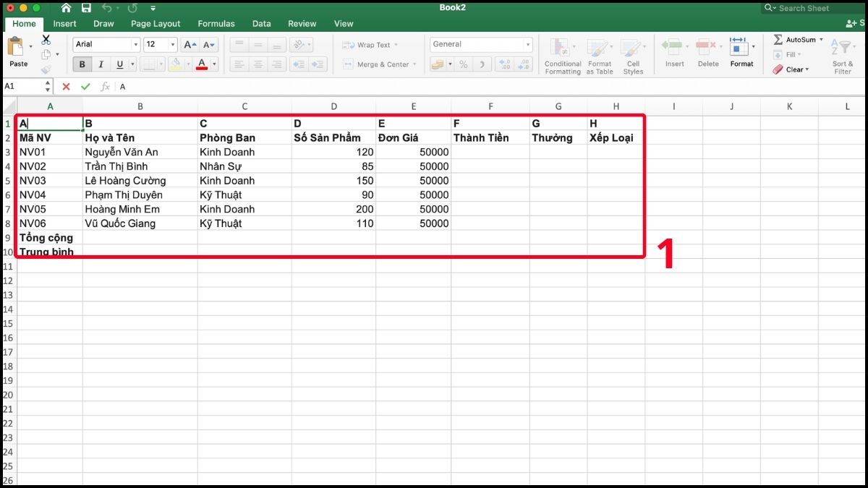
Task: Click the Paste clipboard icon
Action: click(x=15, y=46)
